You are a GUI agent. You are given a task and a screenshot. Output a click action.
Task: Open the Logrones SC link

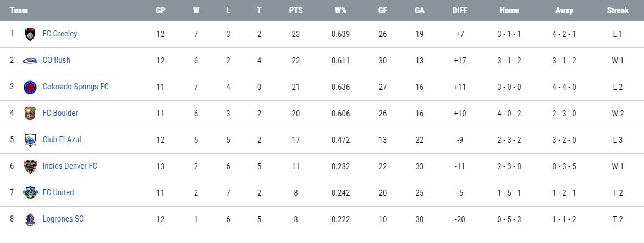point(63,219)
